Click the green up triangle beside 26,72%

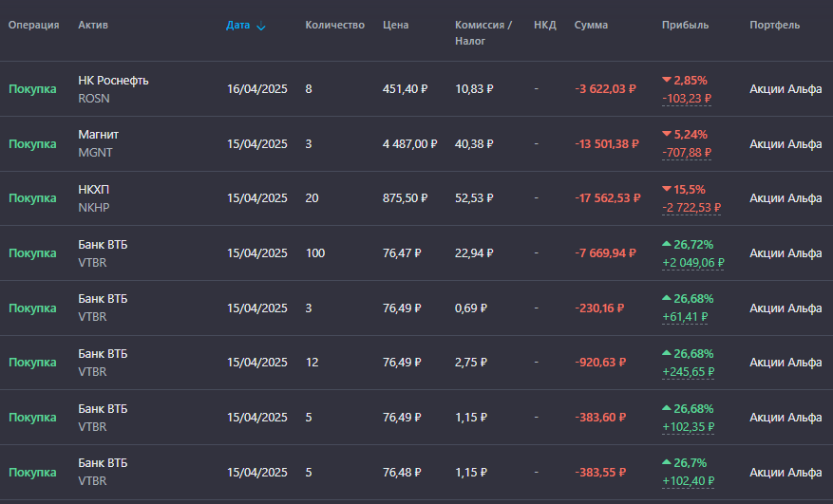[667, 244]
